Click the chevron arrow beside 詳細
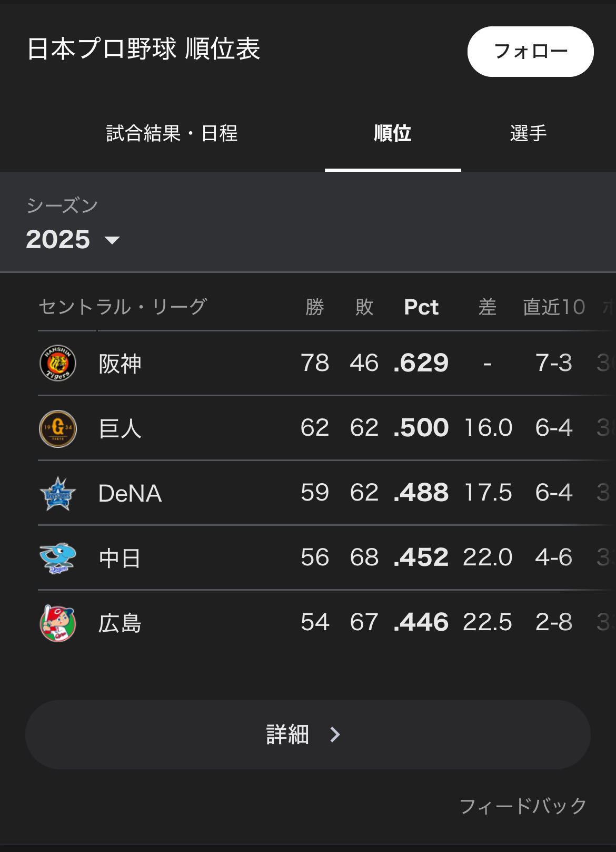The width and height of the screenshot is (616, 852). (x=335, y=735)
